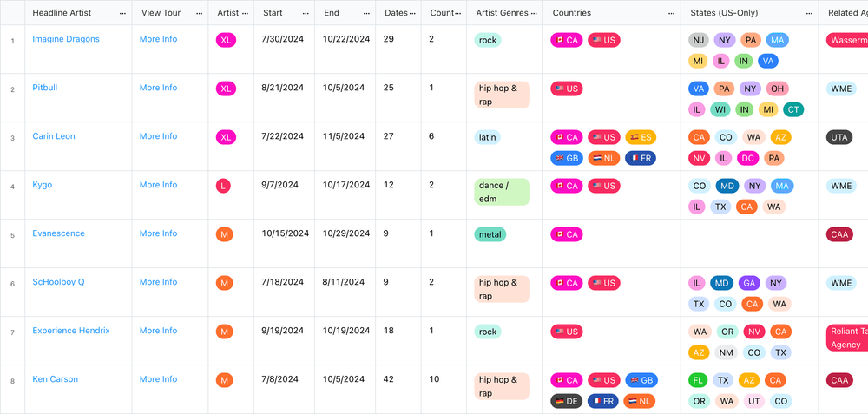Screen dimensions: 868x414
Task: Click the UTA agency tag
Action: (839, 137)
